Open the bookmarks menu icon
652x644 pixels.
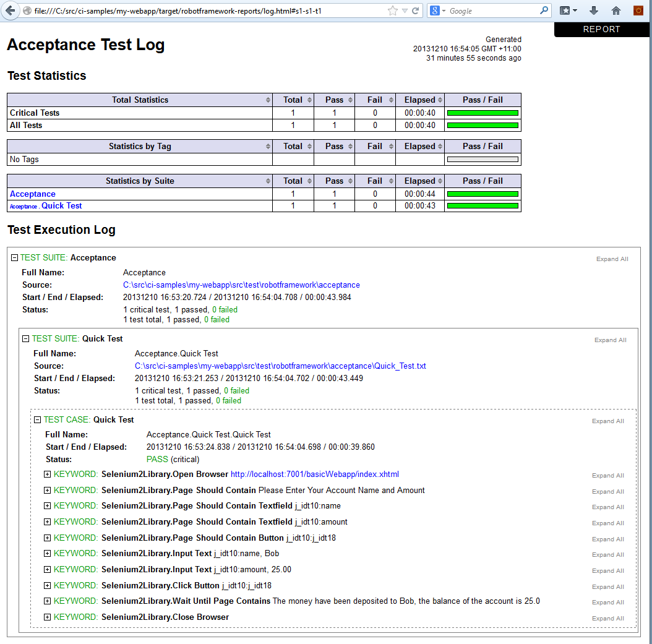[567, 11]
